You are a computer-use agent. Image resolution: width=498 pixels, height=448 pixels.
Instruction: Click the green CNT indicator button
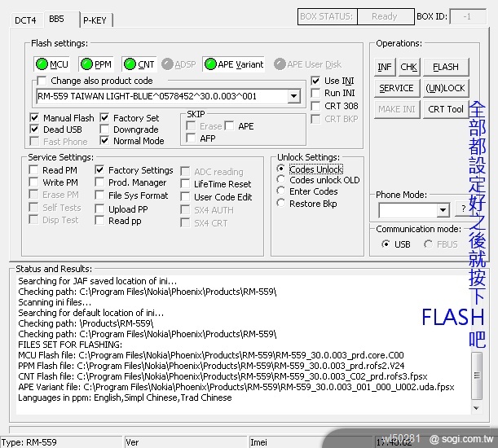139,64
